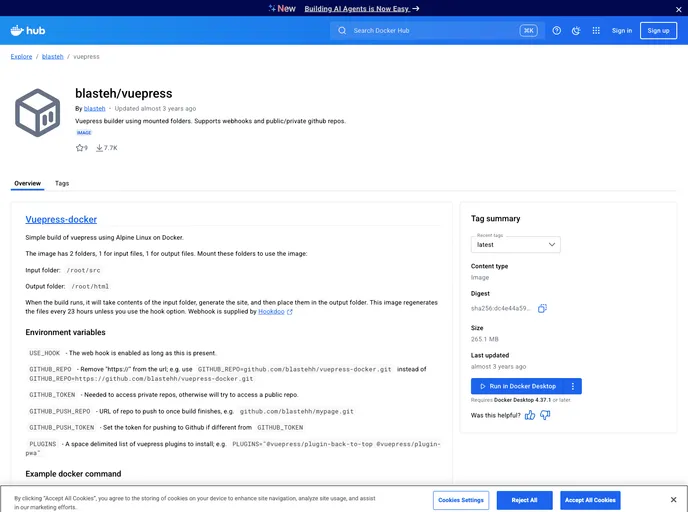Click the Sign up button

pos(658,30)
